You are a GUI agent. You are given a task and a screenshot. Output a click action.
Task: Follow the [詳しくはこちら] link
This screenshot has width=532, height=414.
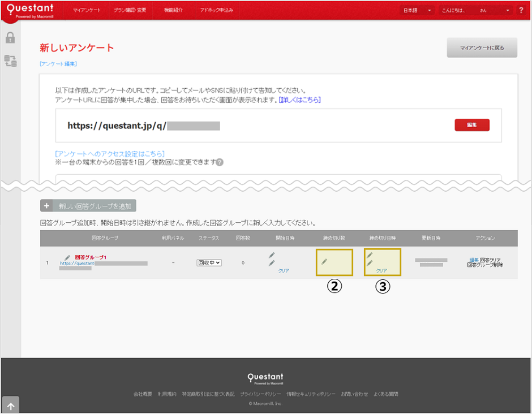[x=299, y=100]
